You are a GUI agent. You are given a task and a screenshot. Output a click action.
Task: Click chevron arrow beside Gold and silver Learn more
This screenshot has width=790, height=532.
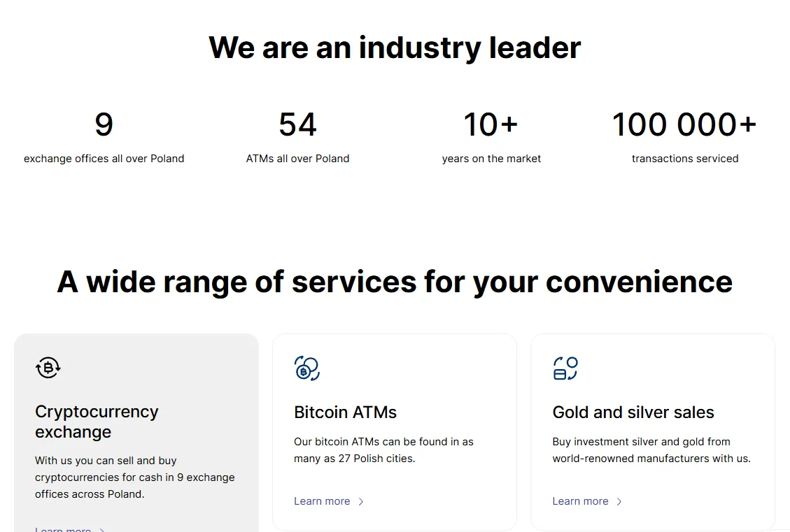(x=619, y=501)
